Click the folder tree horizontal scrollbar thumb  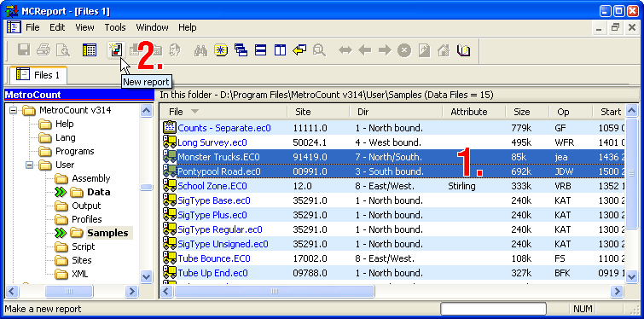(69, 292)
